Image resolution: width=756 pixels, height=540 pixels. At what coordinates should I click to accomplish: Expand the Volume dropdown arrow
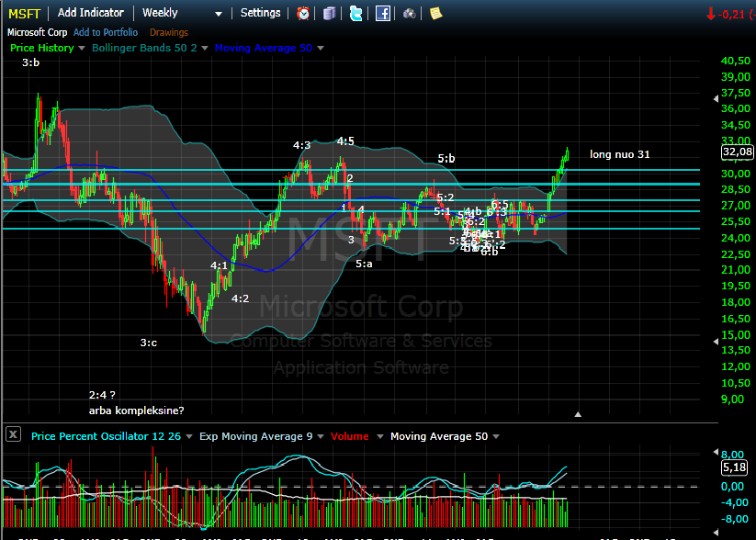point(380,437)
